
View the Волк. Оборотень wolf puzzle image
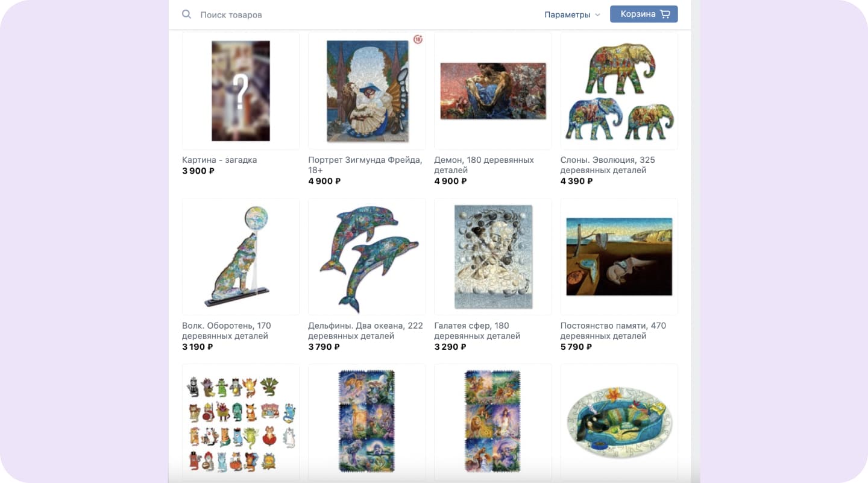241,257
